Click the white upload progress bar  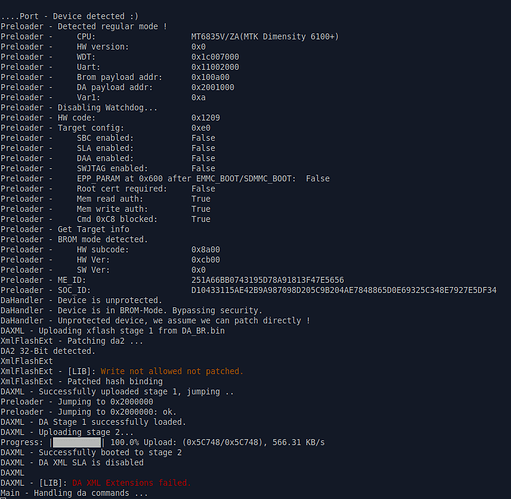(x=77, y=443)
